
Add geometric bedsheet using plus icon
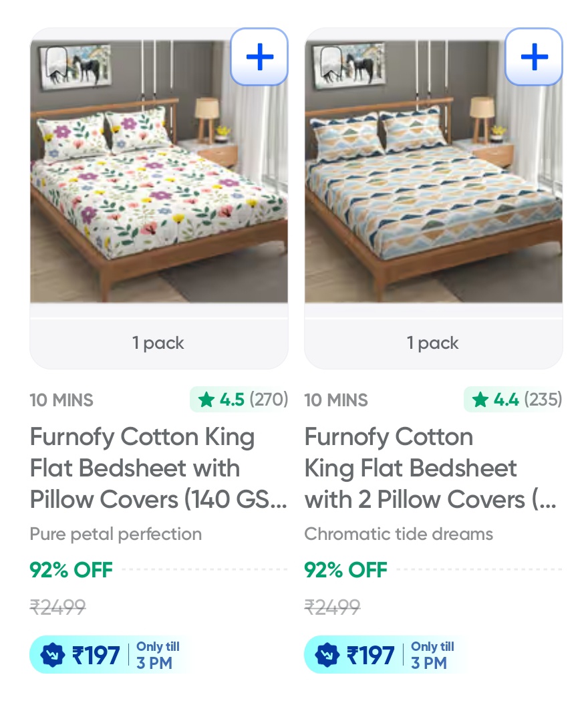(x=533, y=57)
